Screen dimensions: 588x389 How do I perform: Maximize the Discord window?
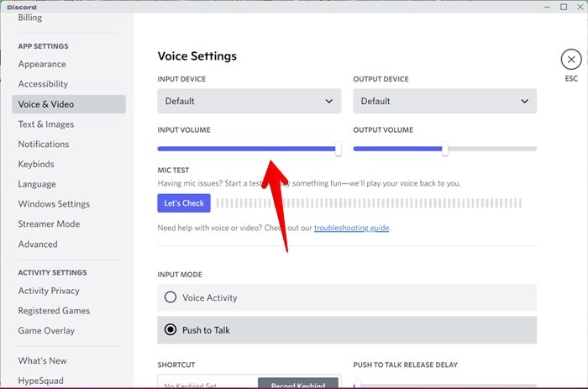coord(564,7)
